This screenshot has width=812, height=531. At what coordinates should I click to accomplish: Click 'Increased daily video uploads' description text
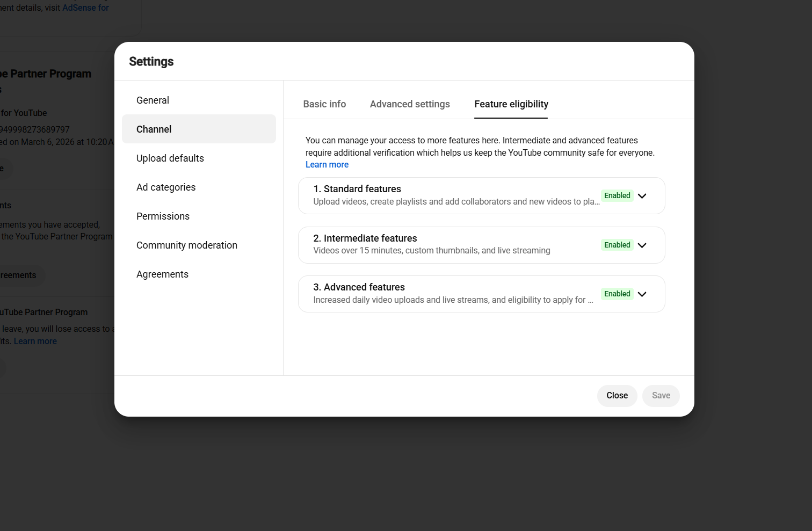coord(453,300)
